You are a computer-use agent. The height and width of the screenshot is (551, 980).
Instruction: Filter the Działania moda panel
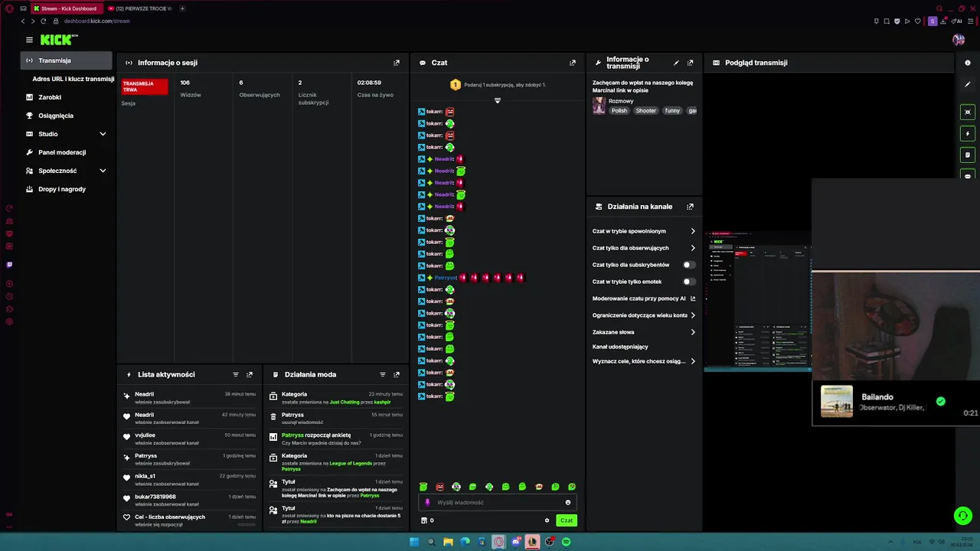(x=382, y=374)
